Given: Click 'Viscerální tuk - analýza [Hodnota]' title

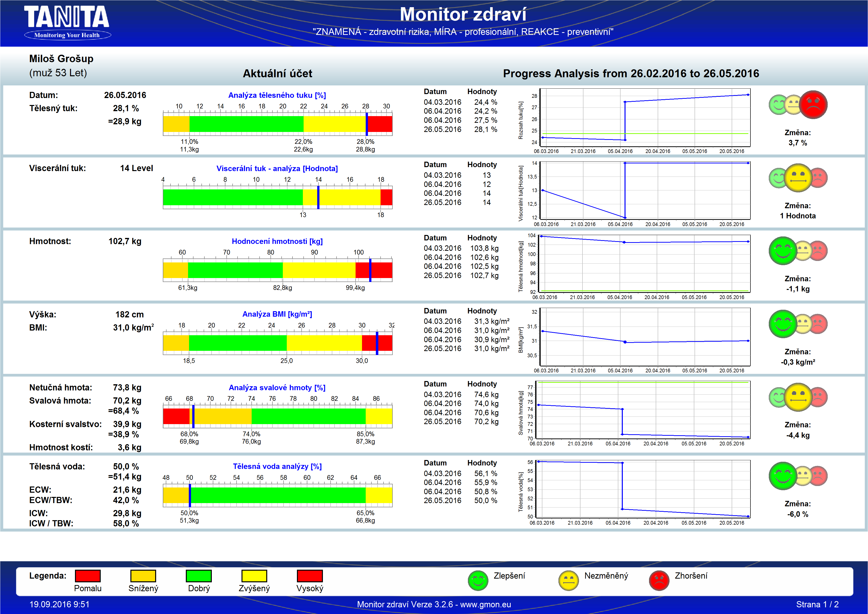Looking at the screenshot, I should tap(277, 168).
